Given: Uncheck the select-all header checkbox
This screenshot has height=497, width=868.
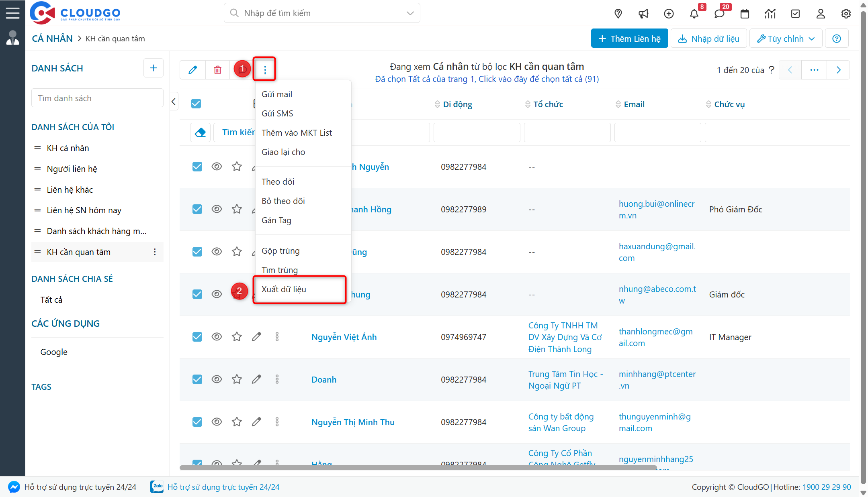Looking at the screenshot, I should pos(196,104).
